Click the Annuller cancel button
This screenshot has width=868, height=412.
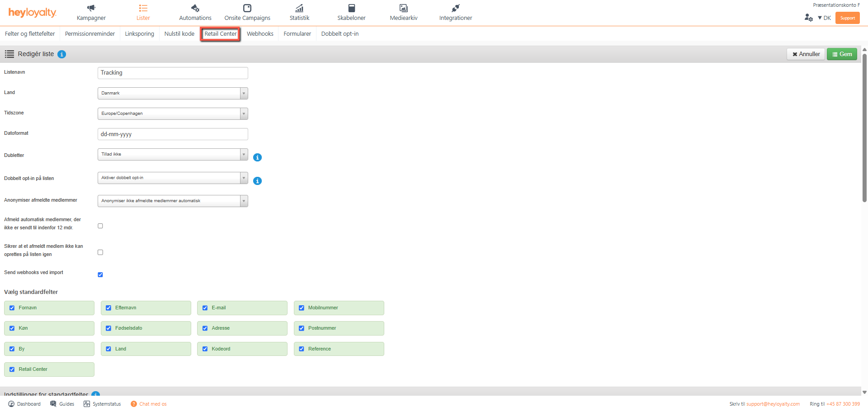[x=806, y=54]
